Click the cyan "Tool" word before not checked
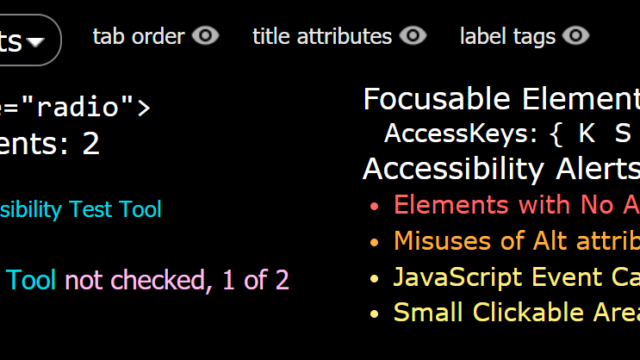Screen dimensions: 640x360 click(x=31, y=280)
